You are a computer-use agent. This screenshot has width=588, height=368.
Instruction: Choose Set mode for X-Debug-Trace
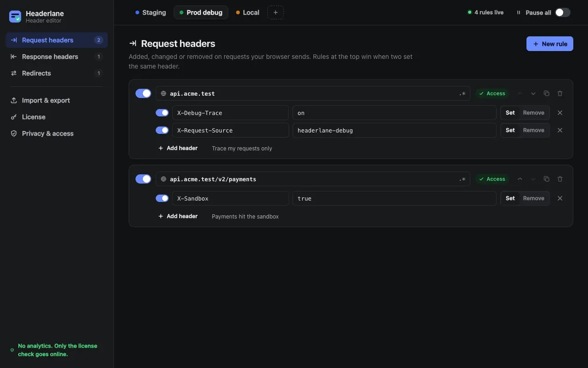510,113
